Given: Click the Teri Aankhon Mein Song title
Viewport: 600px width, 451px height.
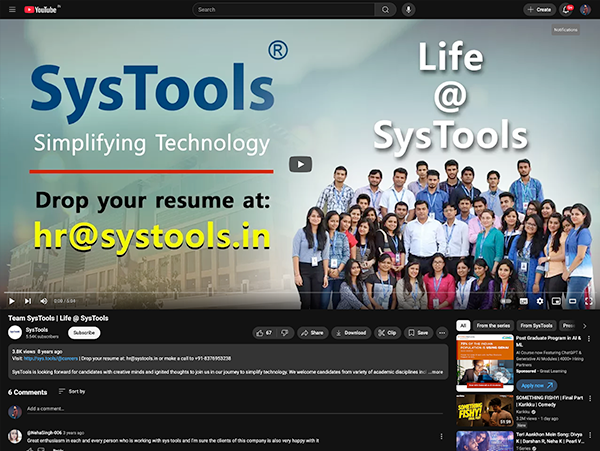Looking at the screenshot, I should [x=549, y=438].
